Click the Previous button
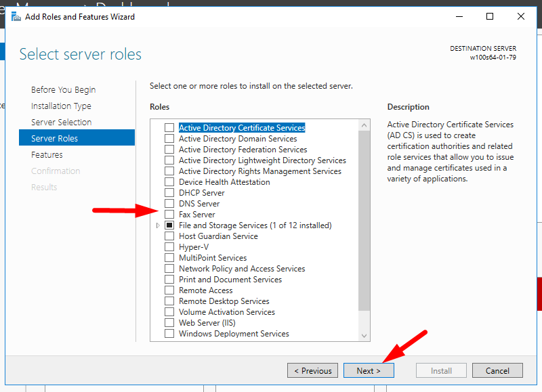This screenshot has height=392, width=542. tap(312, 370)
